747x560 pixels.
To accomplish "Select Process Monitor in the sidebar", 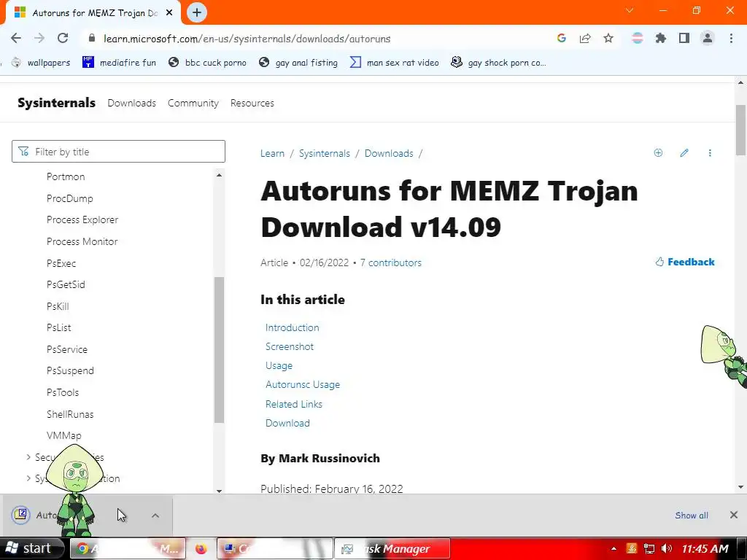I will pyautogui.click(x=82, y=241).
